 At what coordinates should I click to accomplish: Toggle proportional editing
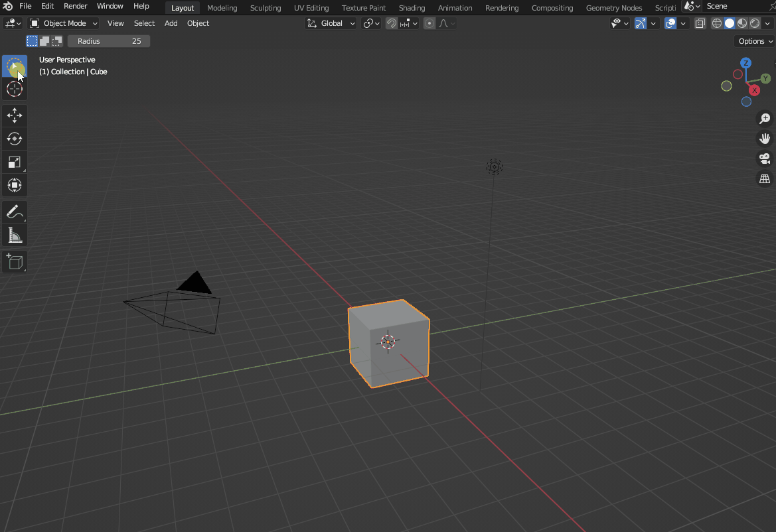(429, 23)
